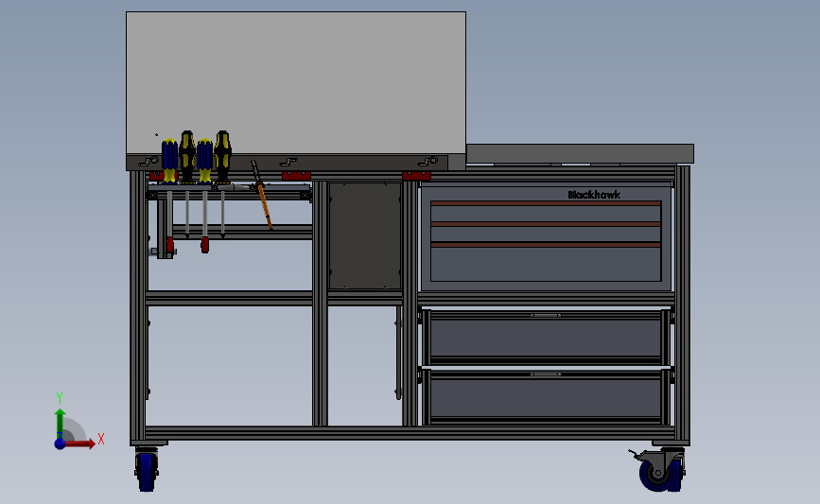This screenshot has width=820, height=504.
Task: Click the blue Z origin ball of triad
Action: [60, 443]
